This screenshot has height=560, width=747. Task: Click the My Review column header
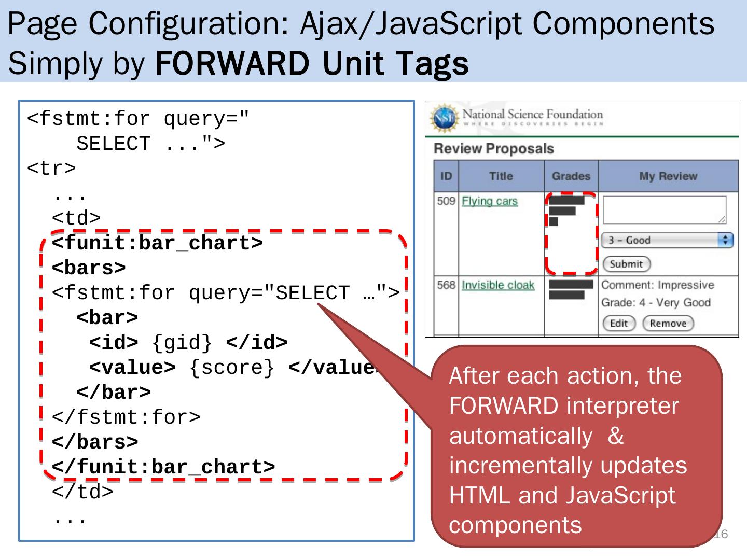pyautogui.click(x=668, y=176)
